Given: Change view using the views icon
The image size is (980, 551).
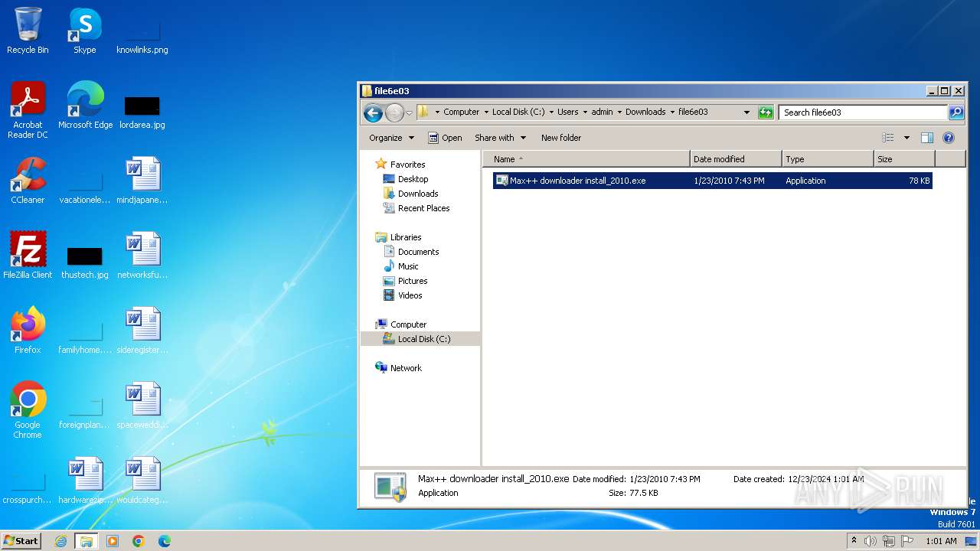Looking at the screenshot, I should pyautogui.click(x=888, y=138).
